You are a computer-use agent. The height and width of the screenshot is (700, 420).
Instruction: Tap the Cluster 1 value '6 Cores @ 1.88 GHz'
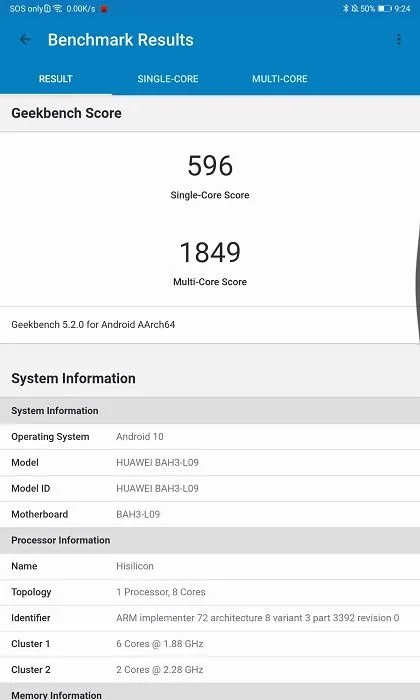[160, 644]
